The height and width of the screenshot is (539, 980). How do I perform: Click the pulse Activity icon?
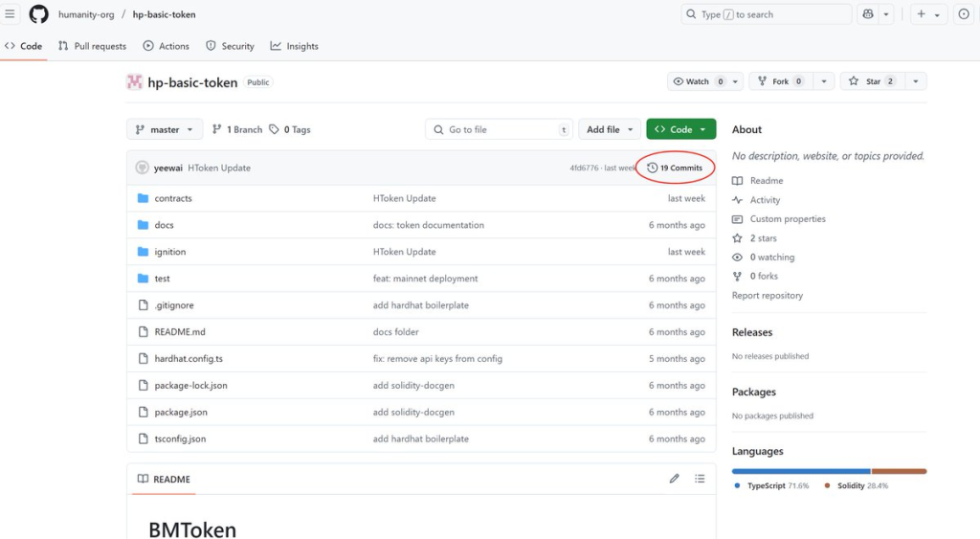(738, 200)
